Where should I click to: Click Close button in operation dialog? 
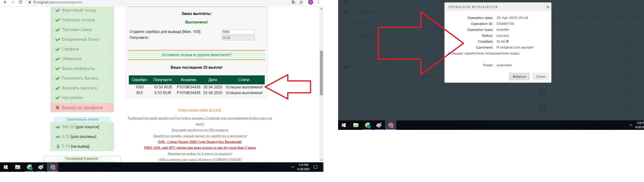(541, 77)
